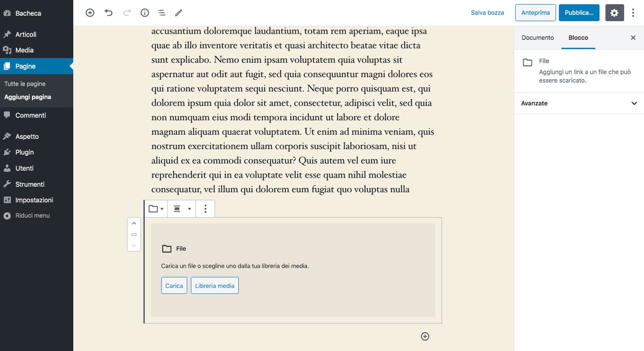This screenshot has width=644, height=351.
Task: Switch to the Blocco tab
Action: click(578, 38)
